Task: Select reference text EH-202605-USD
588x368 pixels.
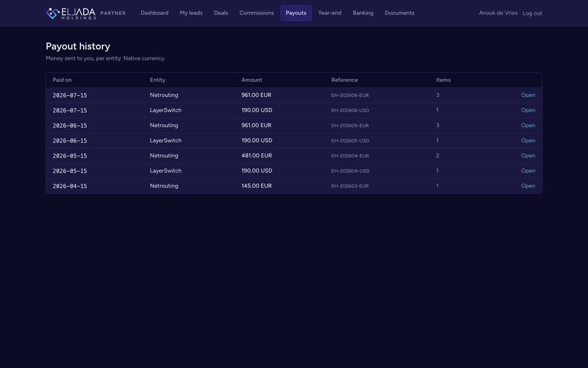Action: (x=350, y=141)
